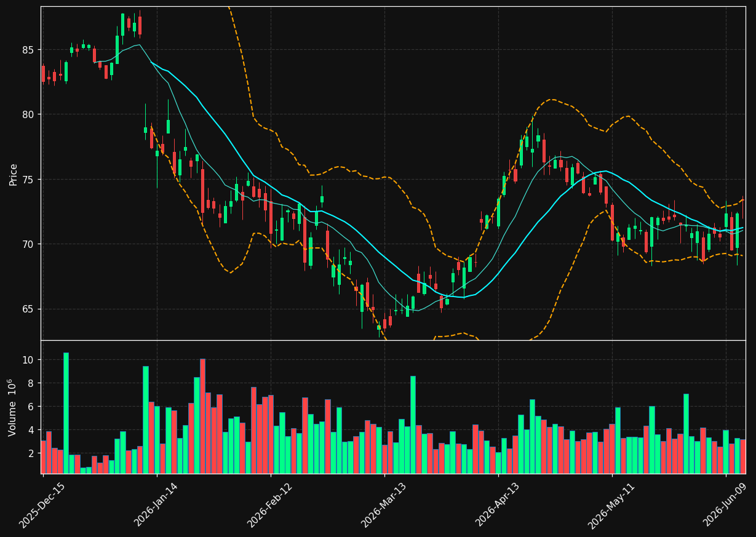756x537 pixels.
Task: Click the 2025-Dec-15 date label
Action: pos(42,506)
